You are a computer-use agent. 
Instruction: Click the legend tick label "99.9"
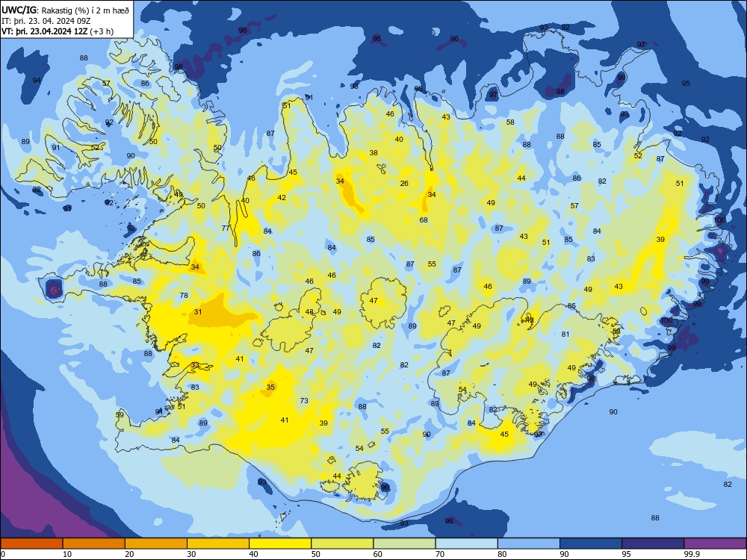(x=692, y=554)
